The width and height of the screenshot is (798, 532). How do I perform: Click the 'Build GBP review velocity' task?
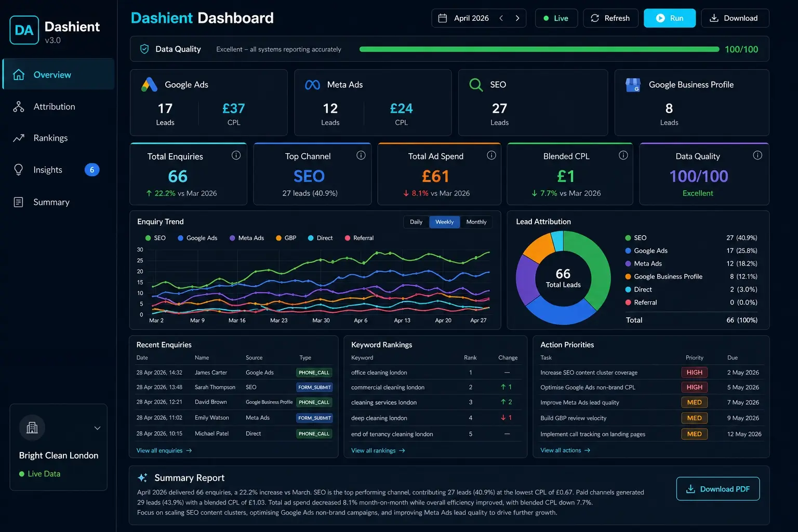coord(573,418)
